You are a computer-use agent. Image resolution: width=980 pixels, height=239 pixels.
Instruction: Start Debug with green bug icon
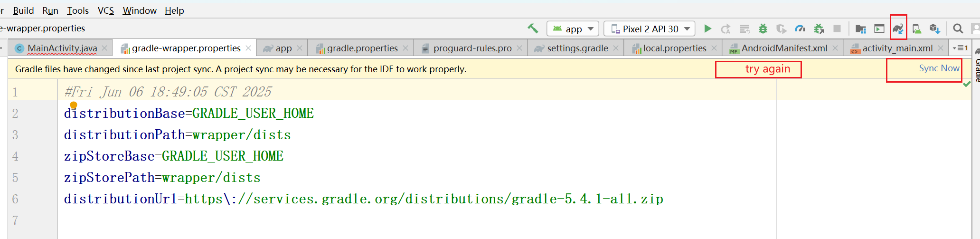click(763, 29)
